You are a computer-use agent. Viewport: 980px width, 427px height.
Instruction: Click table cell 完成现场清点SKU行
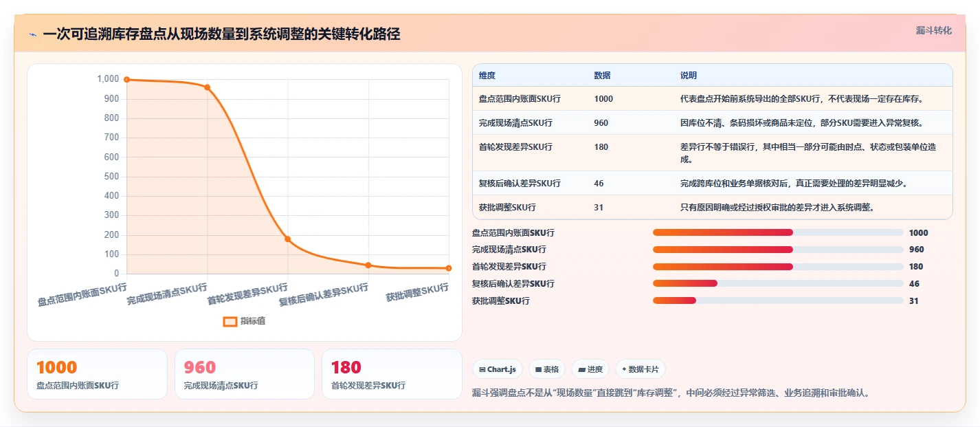[x=515, y=123]
